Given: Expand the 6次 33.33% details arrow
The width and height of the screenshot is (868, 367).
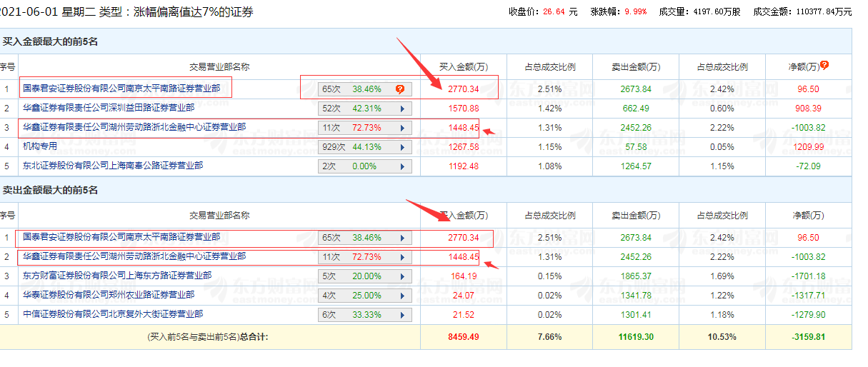Looking at the screenshot, I should (x=402, y=315).
